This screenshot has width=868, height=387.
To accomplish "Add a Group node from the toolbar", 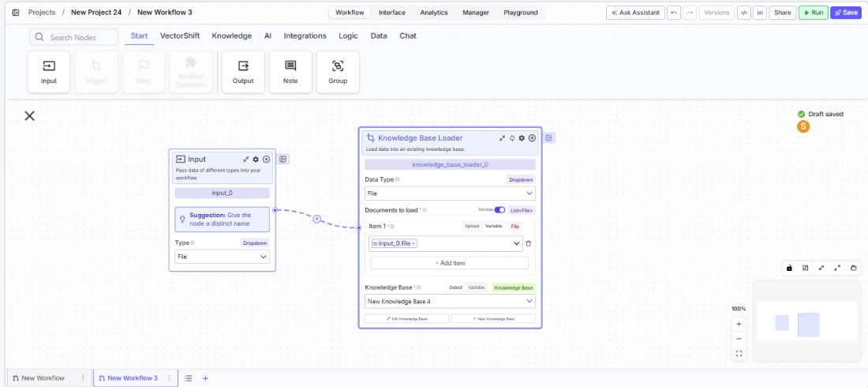I will tap(338, 72).
